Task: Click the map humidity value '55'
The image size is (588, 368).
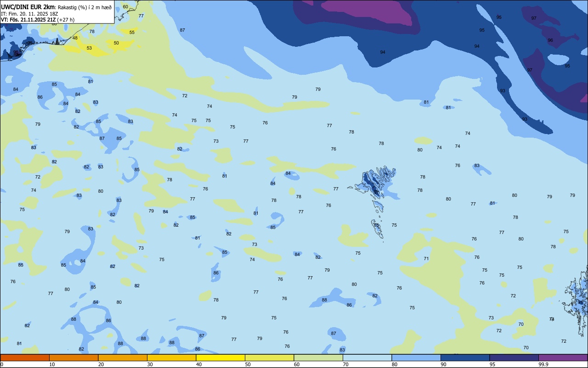Action: (132, 32)
